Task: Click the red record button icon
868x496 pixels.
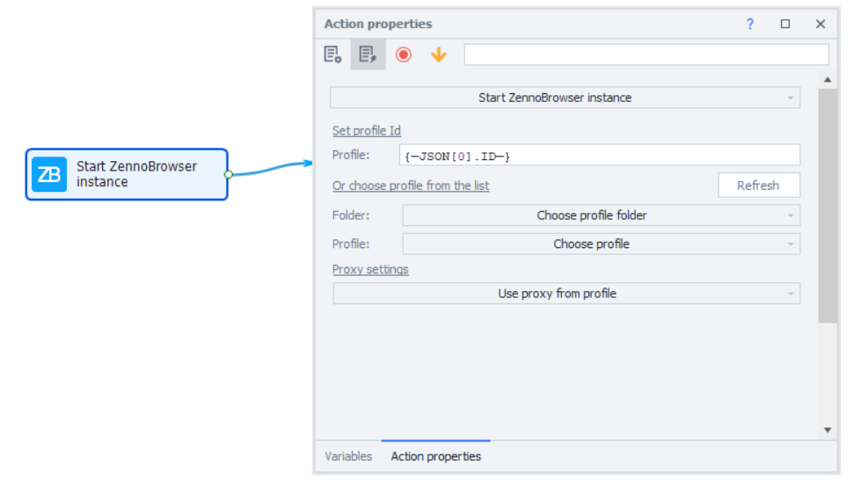Action: point(404,55)
